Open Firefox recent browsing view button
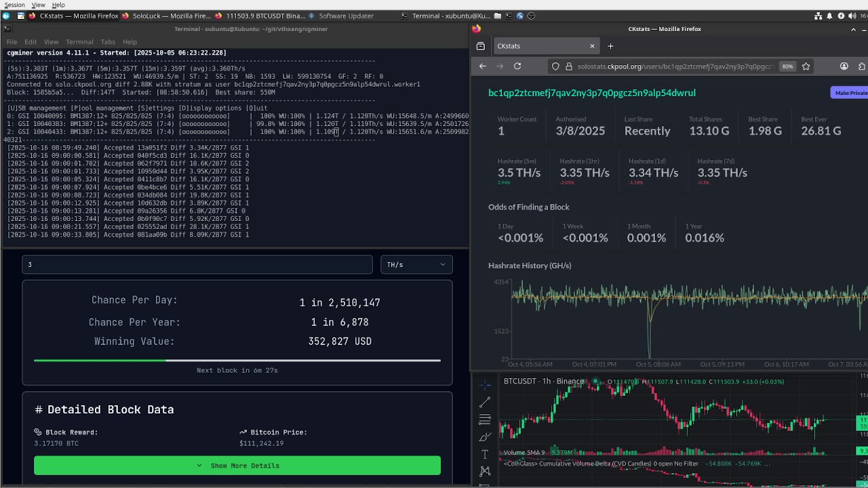This screenshot has height=488, width=868. click(x=481, y=46)
